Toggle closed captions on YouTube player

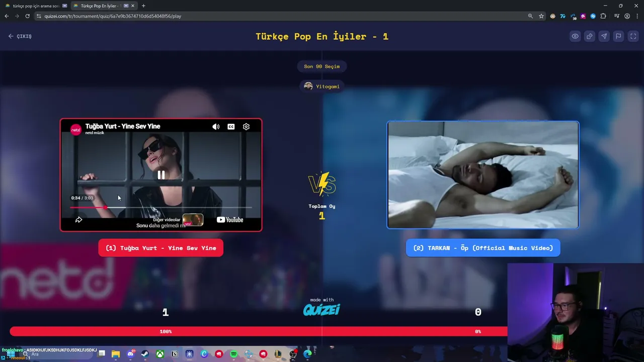[231, 127]
